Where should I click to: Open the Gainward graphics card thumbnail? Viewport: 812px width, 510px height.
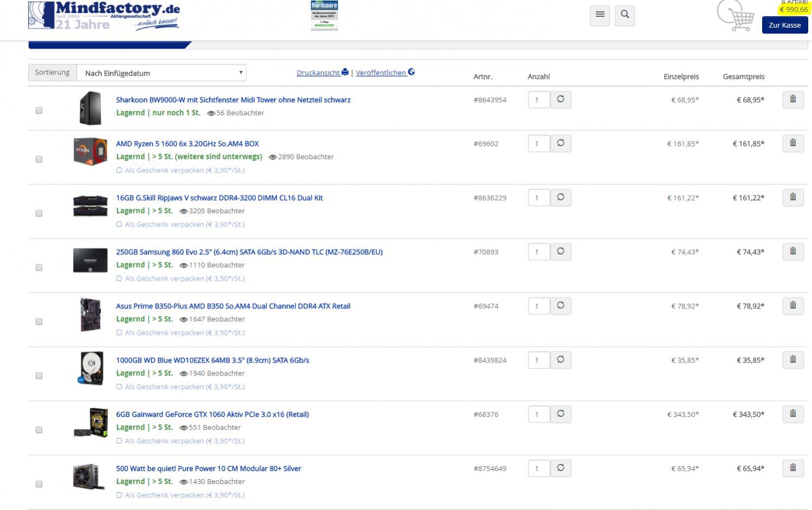coord(91,423)
